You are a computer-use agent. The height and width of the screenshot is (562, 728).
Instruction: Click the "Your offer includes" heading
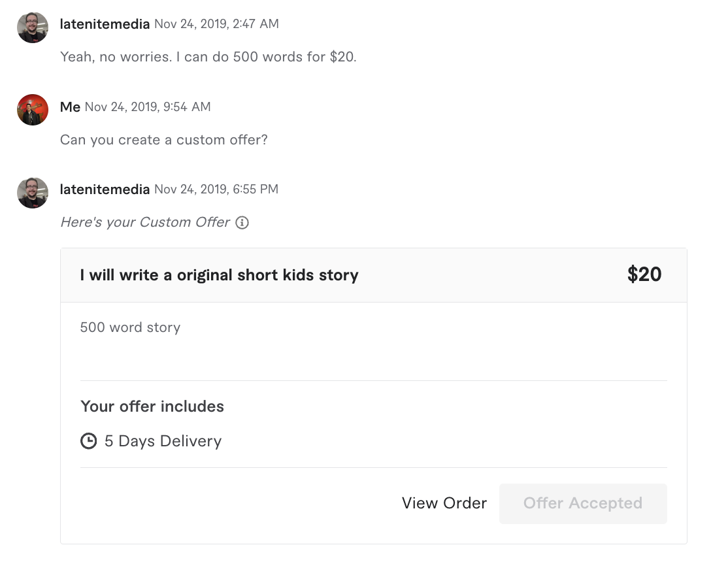152,406
